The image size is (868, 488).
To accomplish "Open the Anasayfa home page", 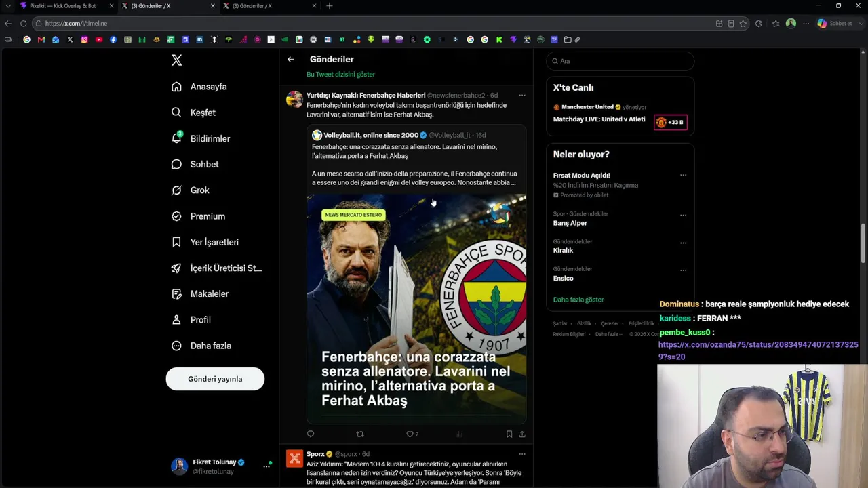I will pyautogui.click(x=199, y=87).
